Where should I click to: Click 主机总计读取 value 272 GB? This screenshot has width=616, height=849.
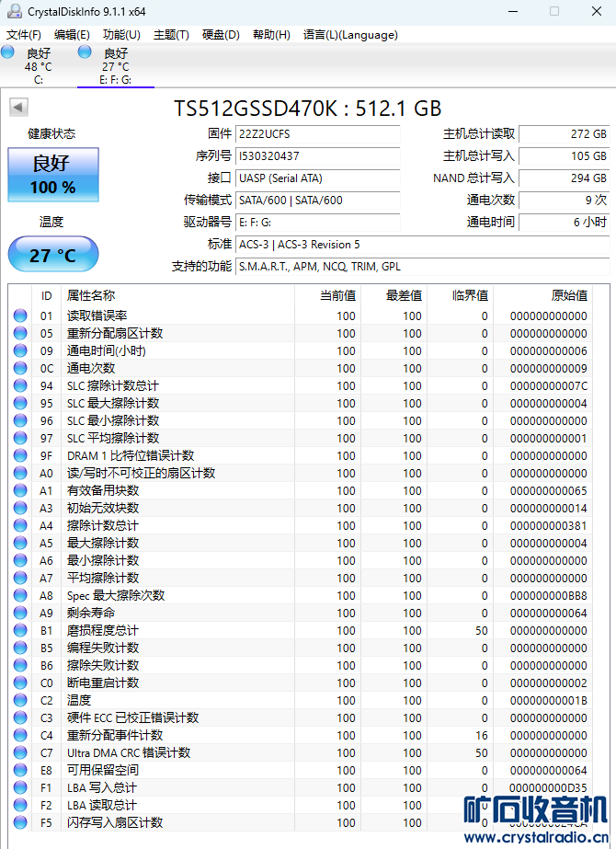(564, 134)
